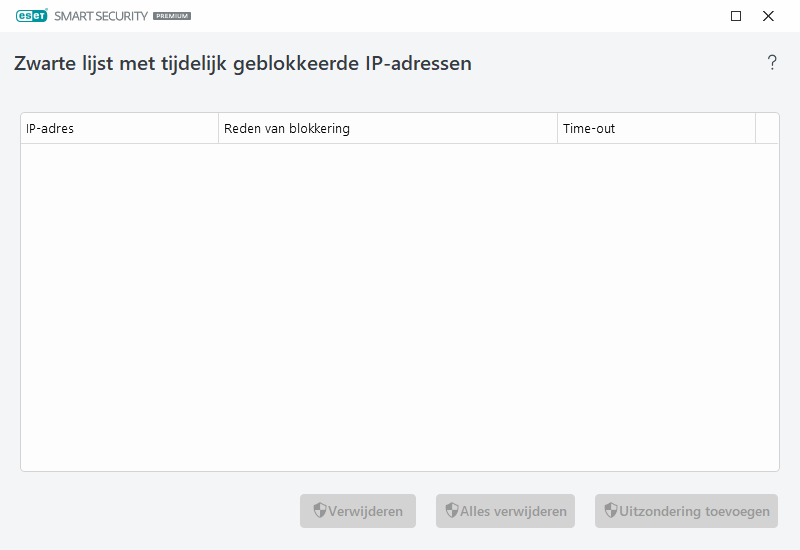Click the shield icon on the Verwijderen button
Screen dimensions: 800x550
pyautogui.click(x=320, y=511)
